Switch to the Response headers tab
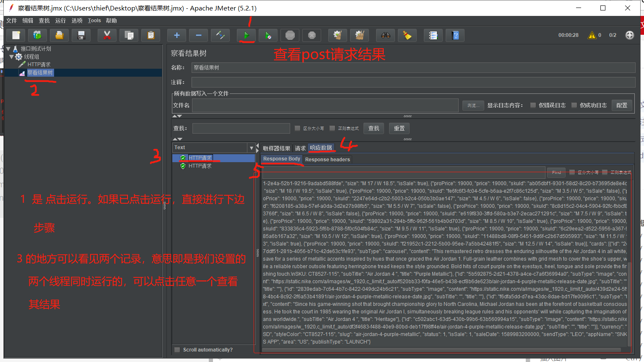644x362 pixels. (327, 159)
